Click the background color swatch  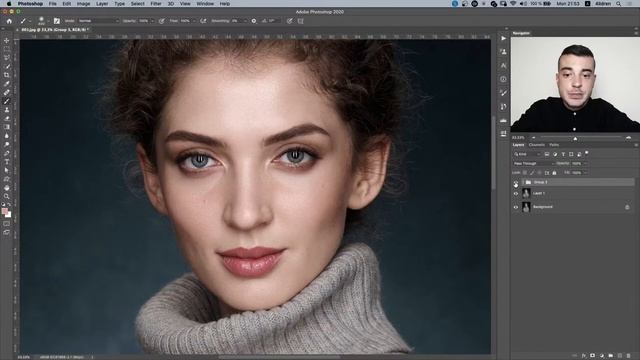click(9, 215)
